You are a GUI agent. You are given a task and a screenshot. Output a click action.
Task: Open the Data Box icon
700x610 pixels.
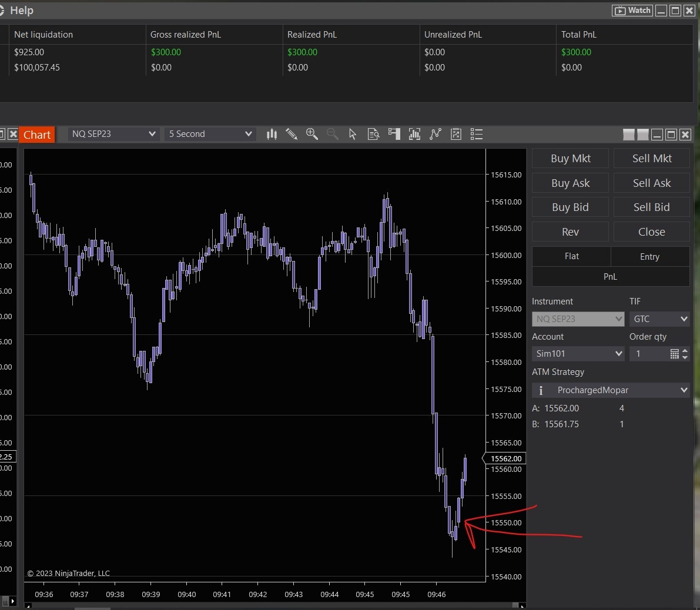tap(373, 135)
